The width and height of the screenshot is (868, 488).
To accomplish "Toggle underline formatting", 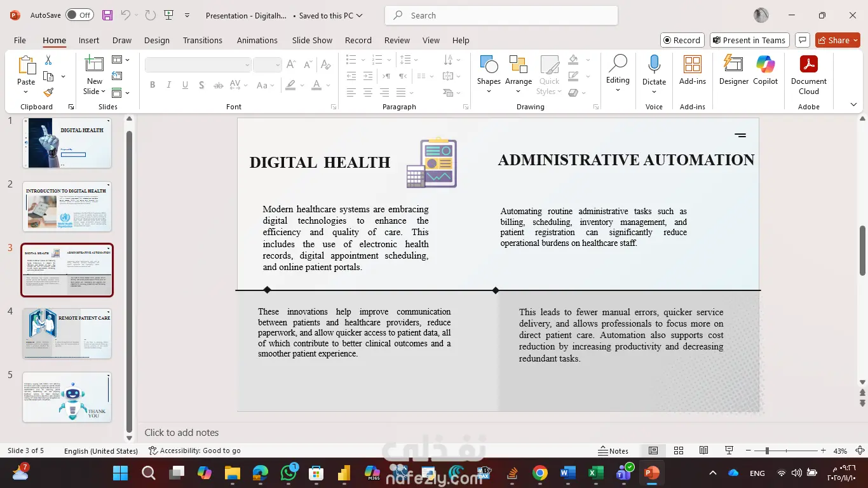I will [x=185, y=85].
